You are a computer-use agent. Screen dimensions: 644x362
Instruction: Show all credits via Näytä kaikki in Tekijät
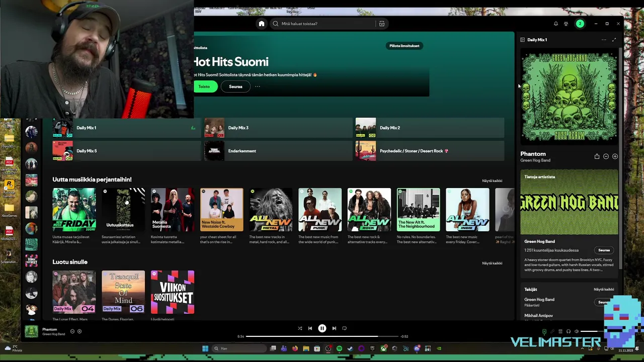coord(604,290)
